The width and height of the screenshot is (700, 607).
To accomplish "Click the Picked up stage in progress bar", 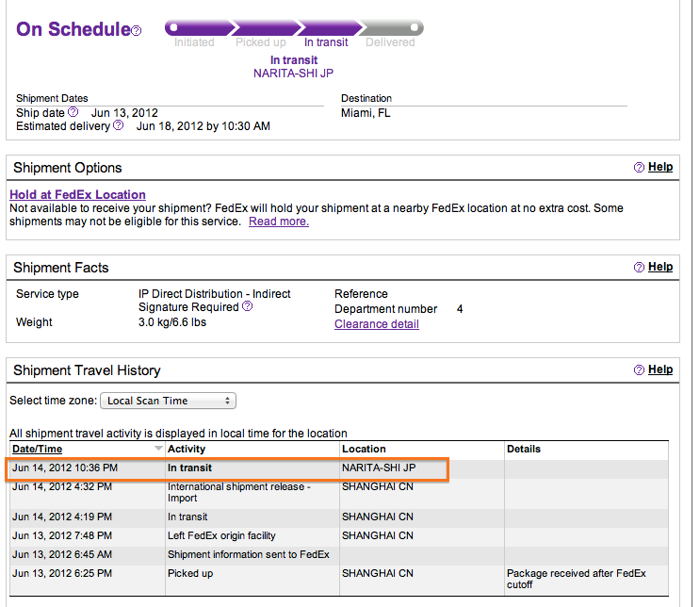I will (x=261, y=42).
